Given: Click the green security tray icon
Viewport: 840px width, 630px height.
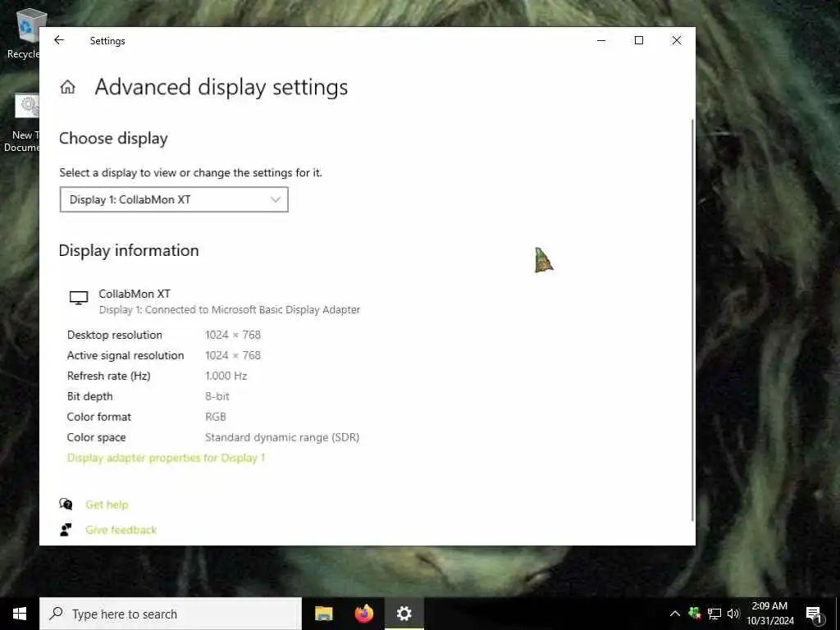Looking at the screenshot, I should (x=695, y=614).
